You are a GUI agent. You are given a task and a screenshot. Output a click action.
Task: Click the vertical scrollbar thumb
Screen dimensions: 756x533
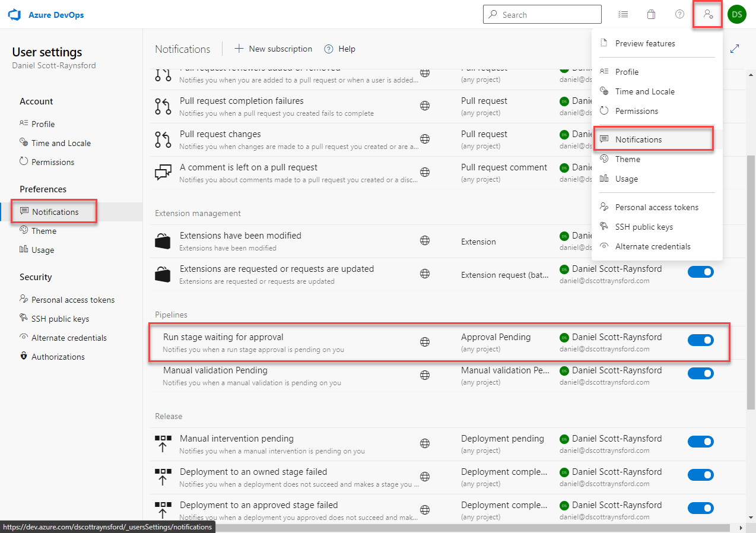pyautogui.click(x=751, y=282)
